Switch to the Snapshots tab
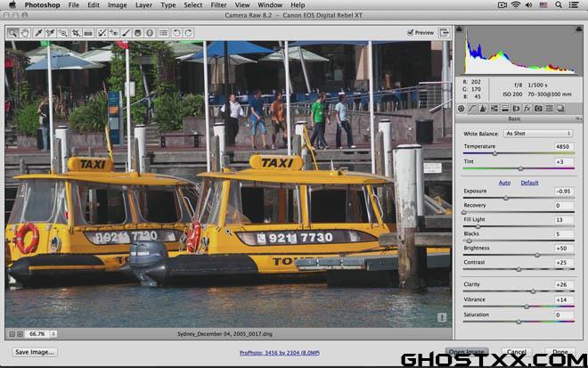This screenshot has height=368, width=588. click(560, 109)
